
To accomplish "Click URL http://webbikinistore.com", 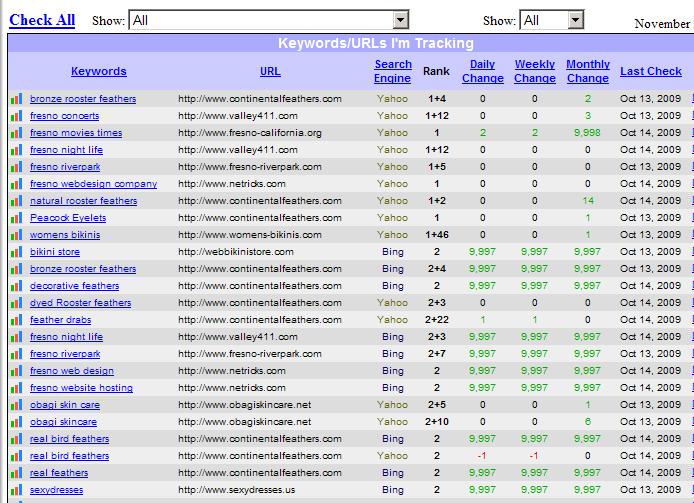I will tap(236, 252).
